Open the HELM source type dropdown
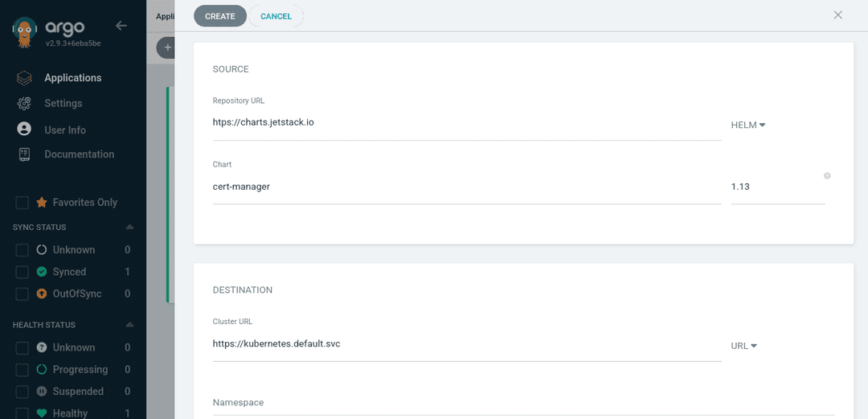The image size is (868, 419). [x=747, y=125]
